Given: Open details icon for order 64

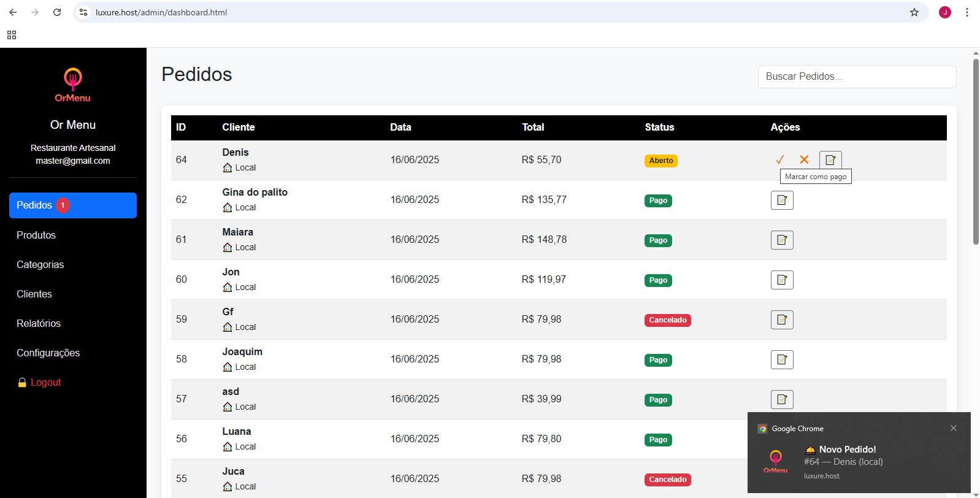Looking at the screenshot, I should (x=830, y=160).
